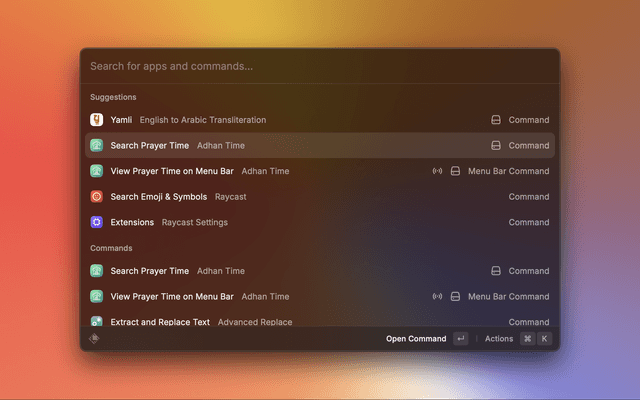Click the Return key icon in footer
640x400 pixels.
click(x=460, y=339)
